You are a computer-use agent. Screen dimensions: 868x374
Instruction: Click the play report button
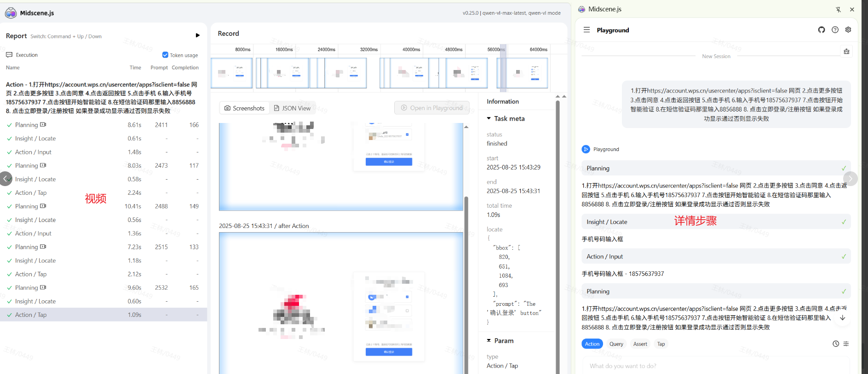(x=197, y=35)
